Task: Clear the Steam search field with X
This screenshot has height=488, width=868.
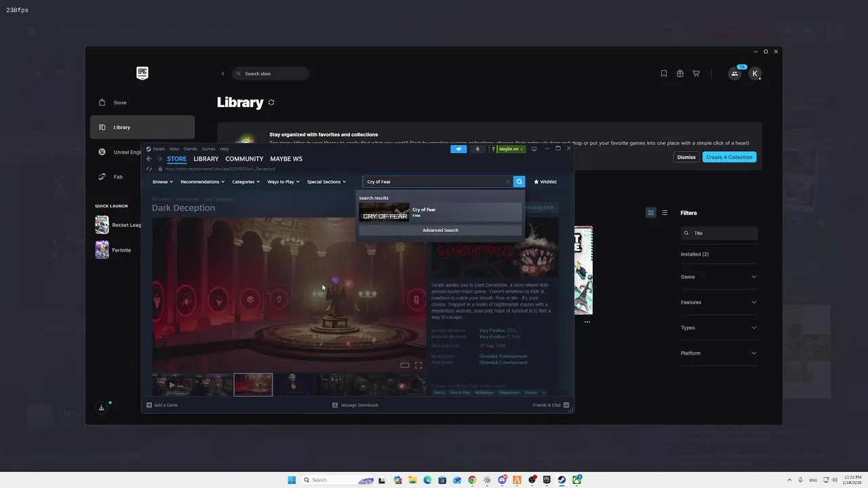Action: (x=507, y=182)
